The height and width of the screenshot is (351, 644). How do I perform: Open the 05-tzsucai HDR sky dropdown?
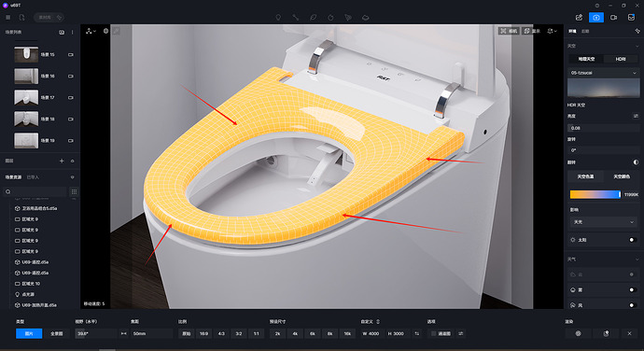603,73
